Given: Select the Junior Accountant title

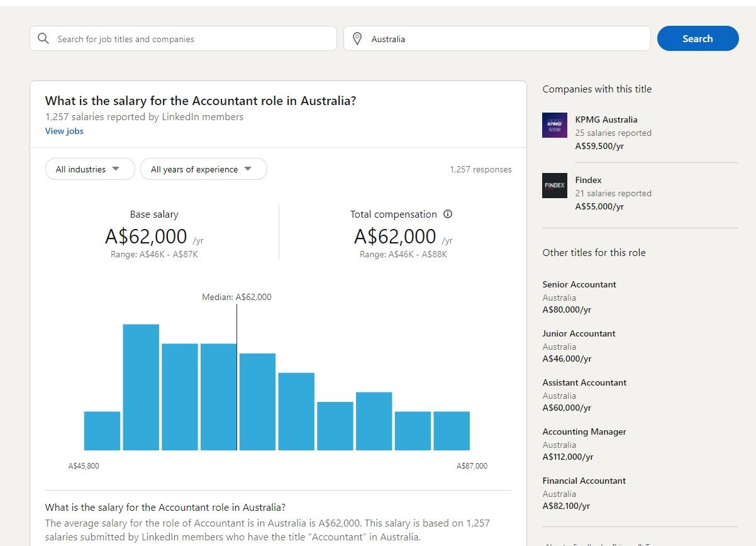Looking at the screenshot, I should pyautogui.click(x=579, y=333).
